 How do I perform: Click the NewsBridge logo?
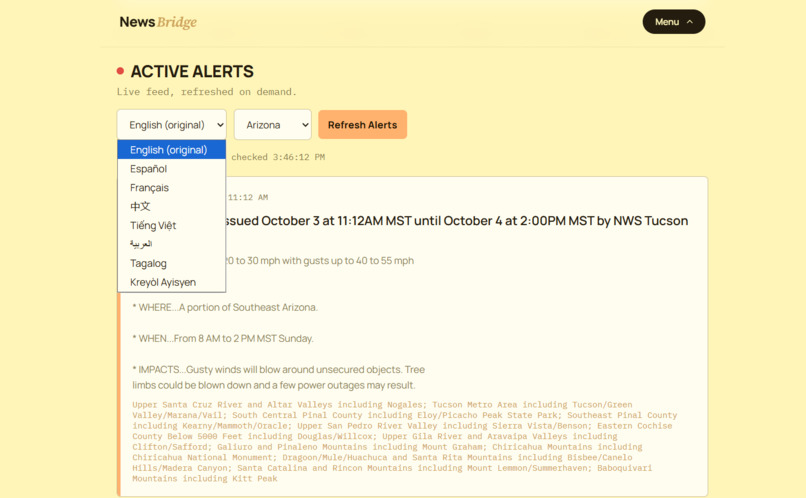pos(158,22)
